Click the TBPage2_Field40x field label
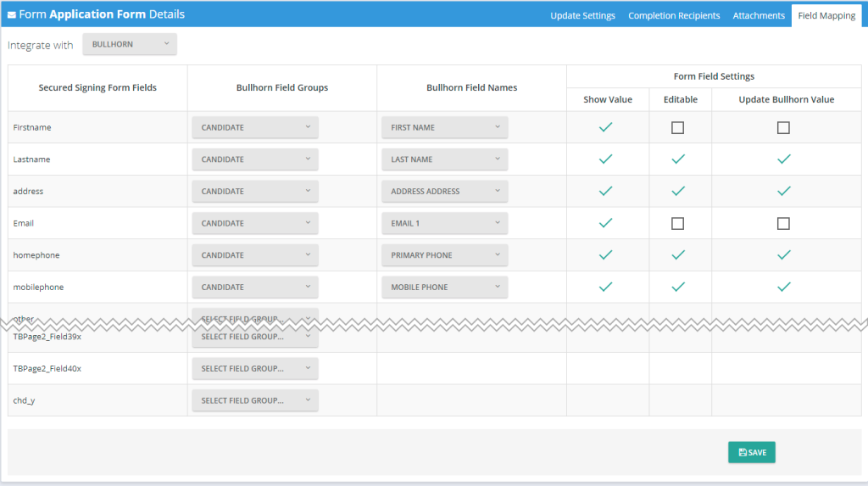The height and width of the screenshot is (486, 868). click(x=47, y=368)
